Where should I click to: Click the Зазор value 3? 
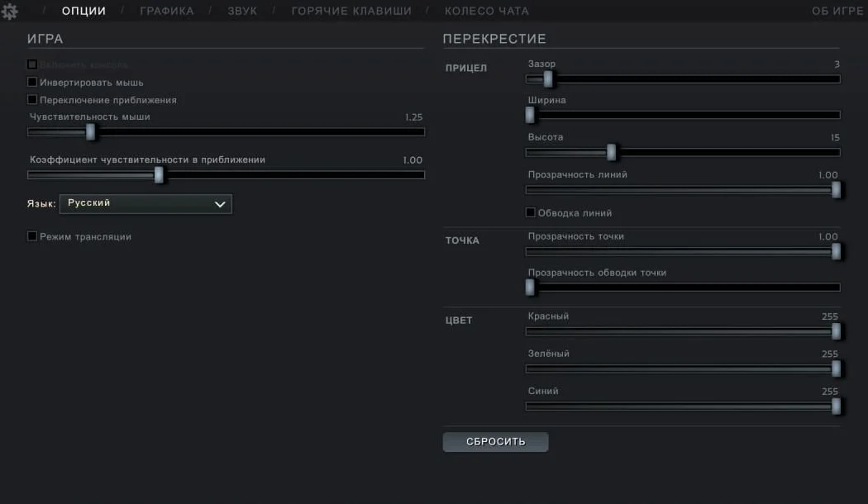click(x=837, y=64)
